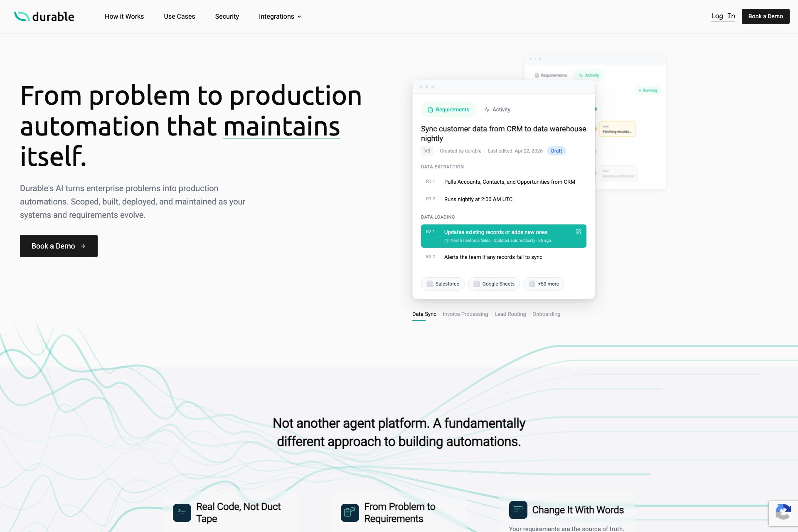Click the clipboard icon beside From Problem to Requirements
The height and width of the screenshot is (532, 798).
[350, 512]
